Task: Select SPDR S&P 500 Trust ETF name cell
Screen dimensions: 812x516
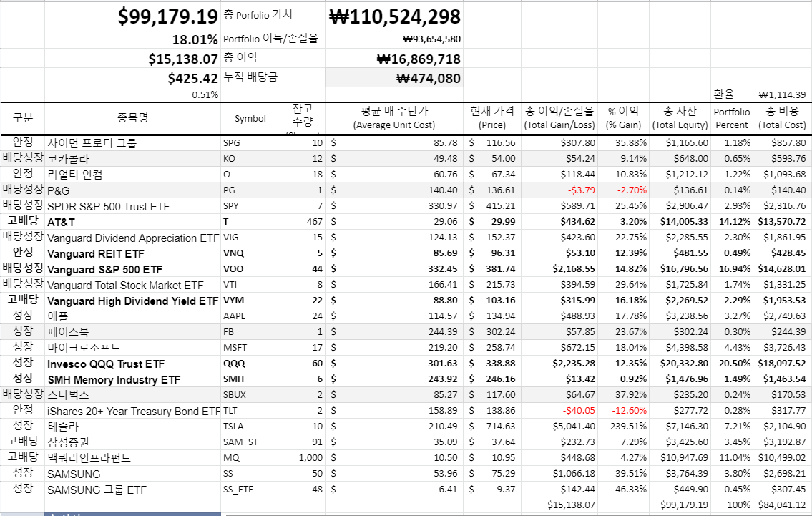Action: [132, 205]
